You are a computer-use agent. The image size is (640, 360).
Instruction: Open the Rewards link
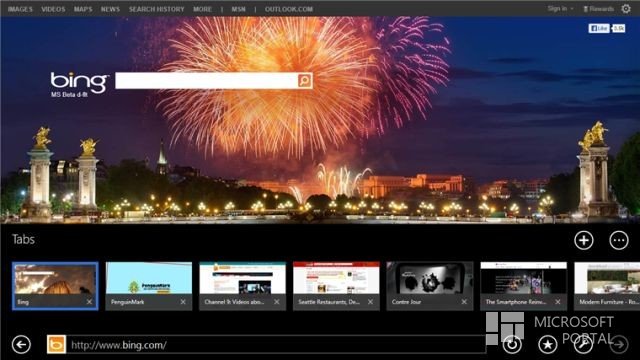click(598, 9)
